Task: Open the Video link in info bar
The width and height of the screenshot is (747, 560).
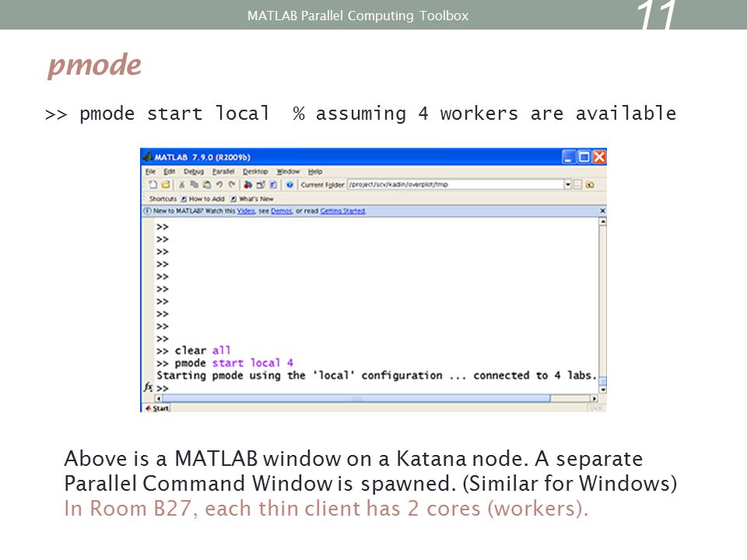Action: (x=246, y=211)
